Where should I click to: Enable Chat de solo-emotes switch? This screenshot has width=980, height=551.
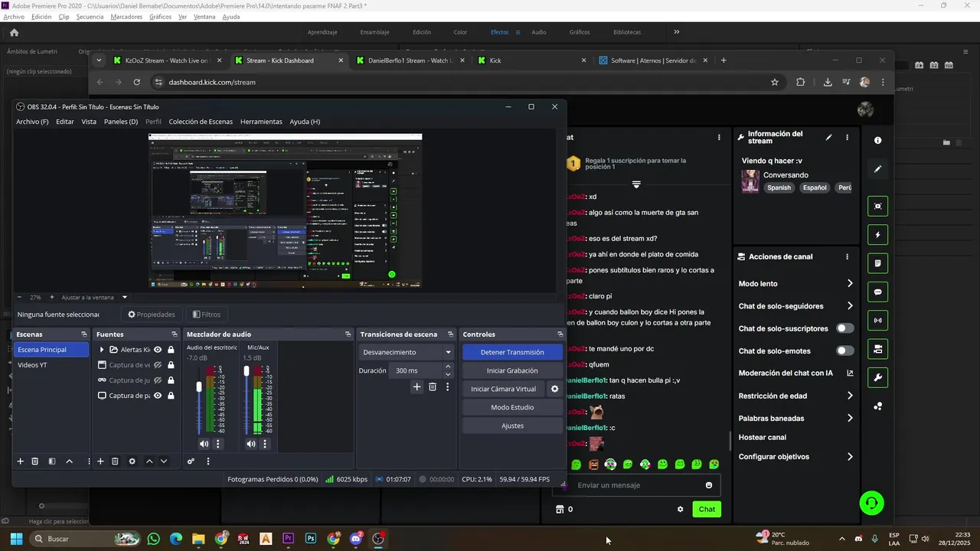(844, 350)
